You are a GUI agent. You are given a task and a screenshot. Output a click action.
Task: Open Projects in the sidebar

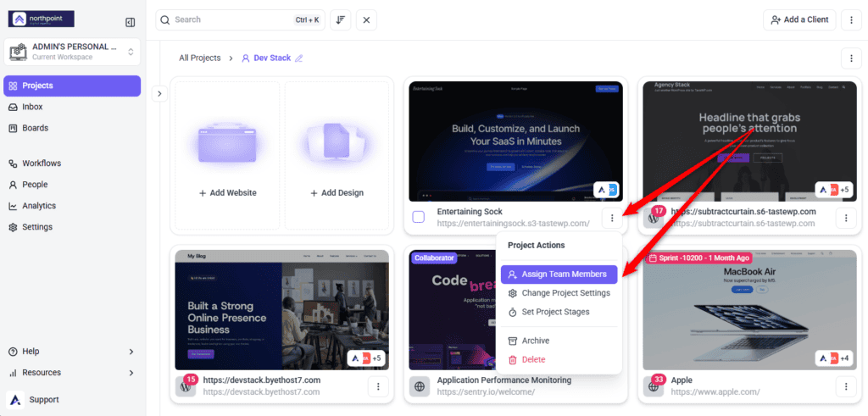(72, 86)
